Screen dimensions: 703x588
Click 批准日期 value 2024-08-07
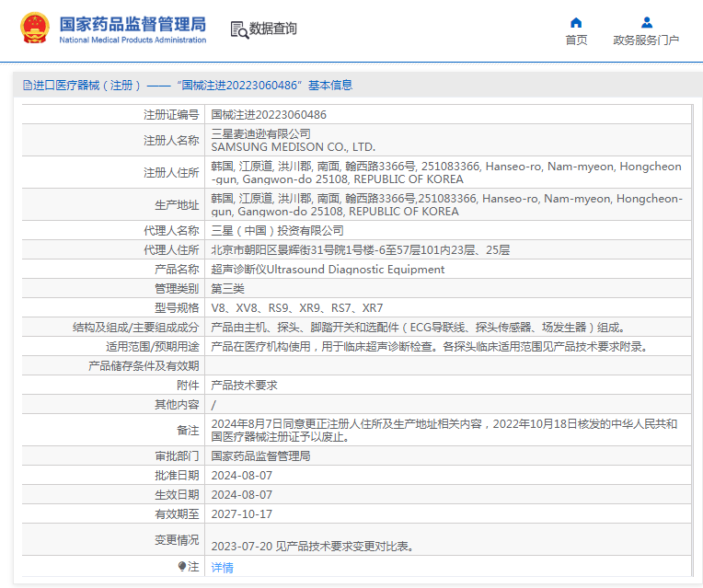242,475
